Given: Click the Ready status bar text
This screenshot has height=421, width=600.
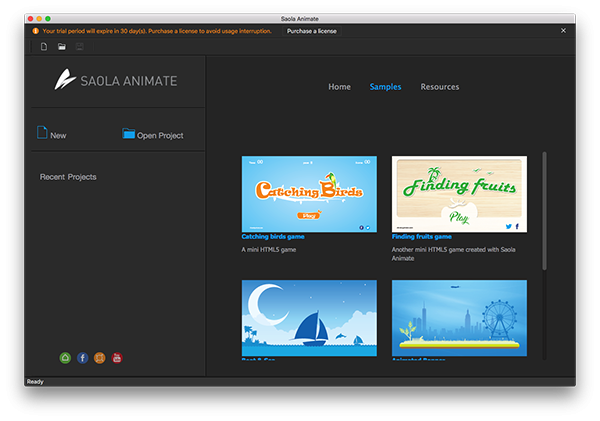Looking at the screenshot, I should pyautogui.click(x=35, y=382).
